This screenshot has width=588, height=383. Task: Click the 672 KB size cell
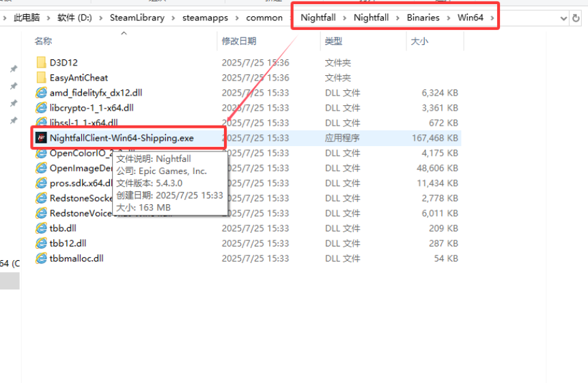[x=444, y=123]
